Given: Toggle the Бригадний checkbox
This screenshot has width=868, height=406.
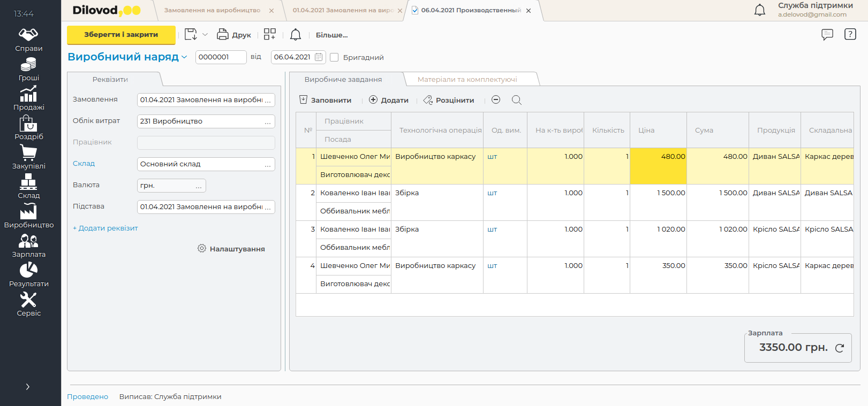Looking at the screenshot, I should pyautogui.click(x=334, y=57).
